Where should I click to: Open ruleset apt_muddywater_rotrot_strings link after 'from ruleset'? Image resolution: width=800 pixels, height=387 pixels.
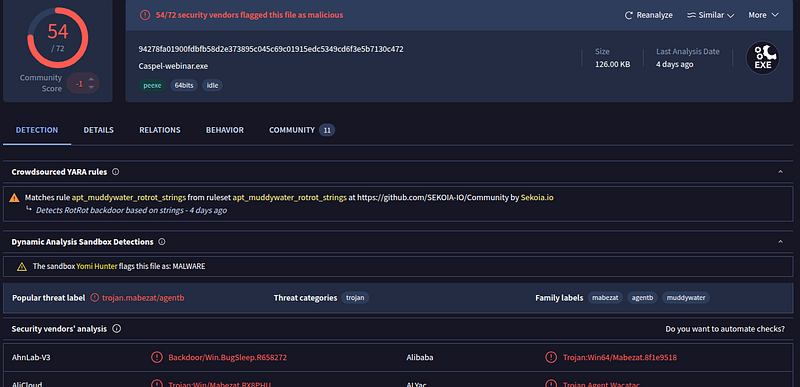290,197
